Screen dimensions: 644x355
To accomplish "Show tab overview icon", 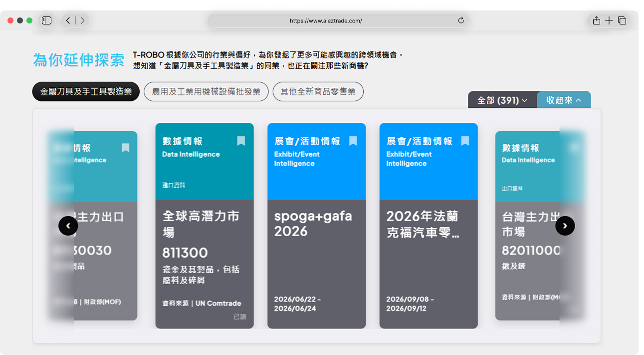I will (622, 20).
